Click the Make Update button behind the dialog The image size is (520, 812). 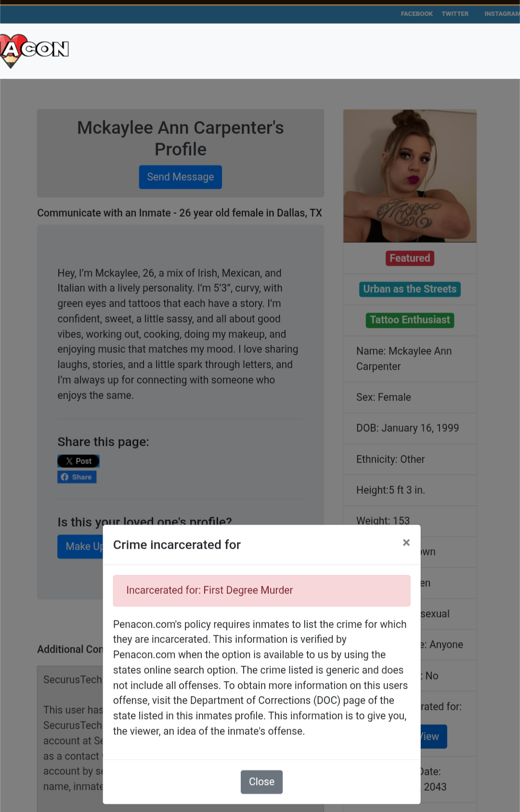[80, 547]
